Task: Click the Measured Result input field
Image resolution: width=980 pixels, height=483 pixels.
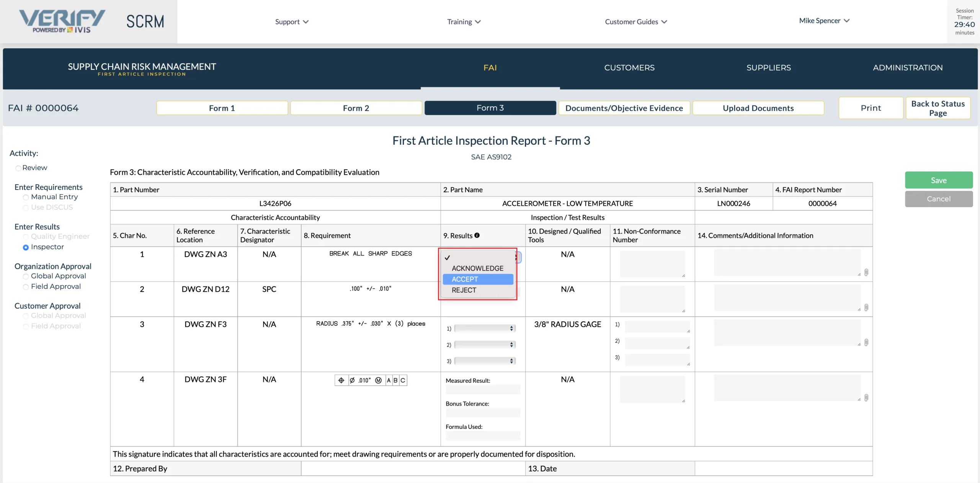Action: [483, 390]
